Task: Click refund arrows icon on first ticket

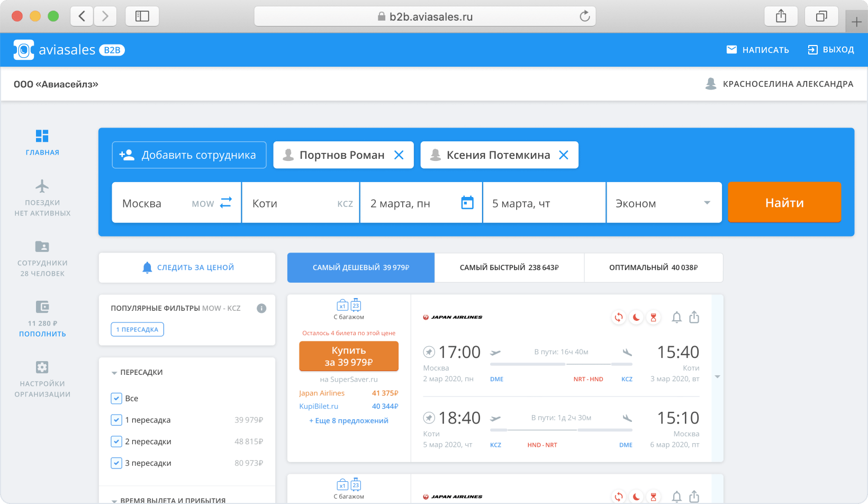Action: [x=618, y=318]
